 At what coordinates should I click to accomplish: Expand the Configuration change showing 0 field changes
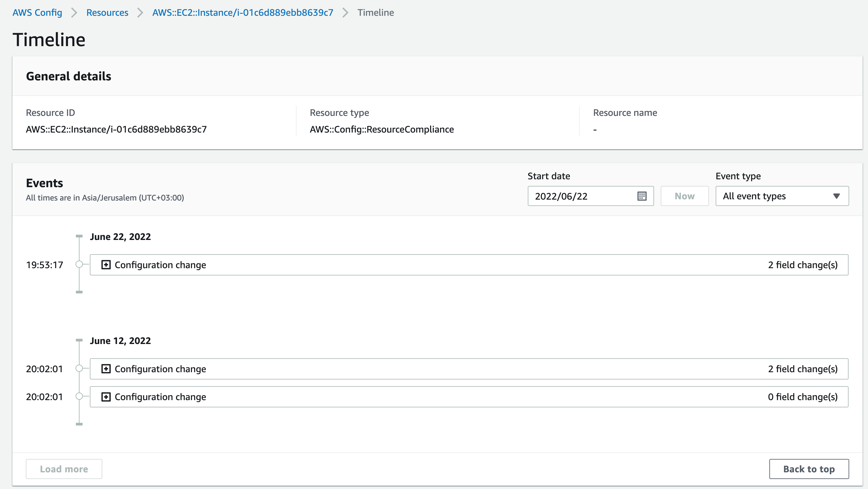(106, 397)
